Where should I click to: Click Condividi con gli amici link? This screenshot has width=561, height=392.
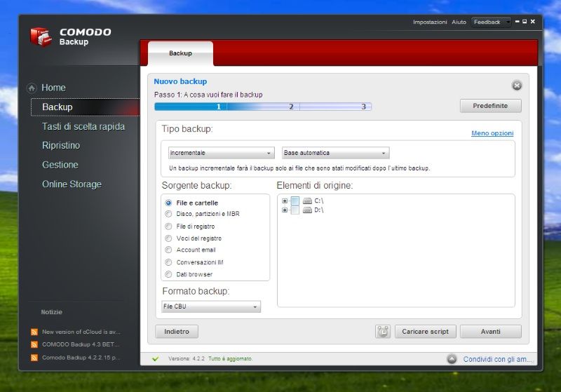tap(498, 359)
